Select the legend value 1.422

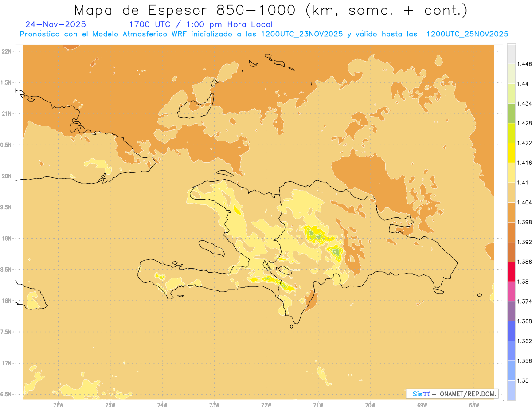point(525,143)
